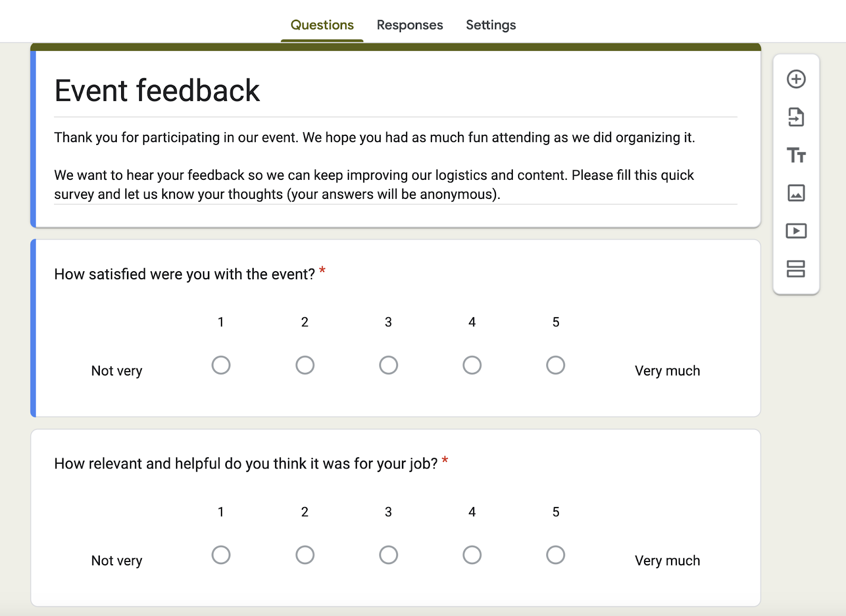Select rating 1 for event satisfaction
846x616 pixels.
[221, 365]
